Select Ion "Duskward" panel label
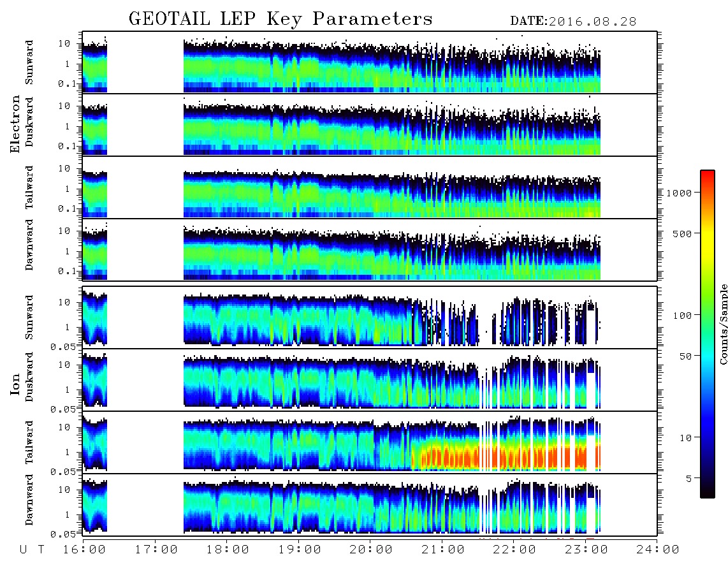This screenshot has width=728, height=561. point(29,377)
